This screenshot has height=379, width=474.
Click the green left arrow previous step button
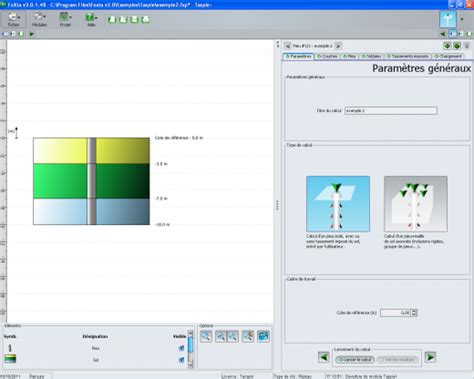pyautogui.click(x=323, y=357)
